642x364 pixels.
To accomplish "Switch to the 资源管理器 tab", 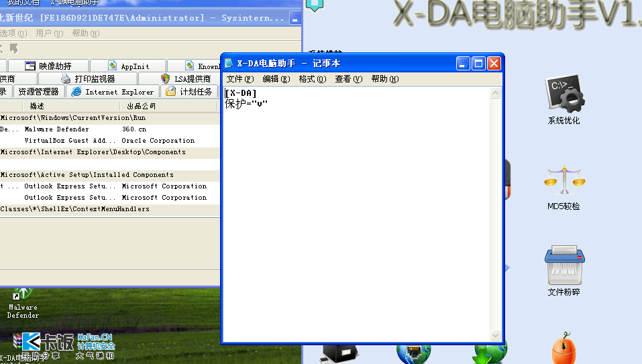I will [38, 92].
